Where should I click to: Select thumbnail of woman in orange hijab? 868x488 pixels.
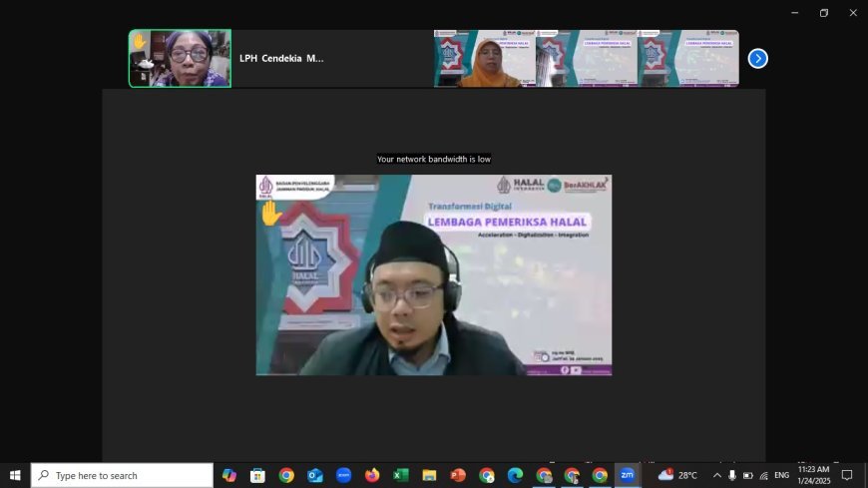tap(484, 58)
